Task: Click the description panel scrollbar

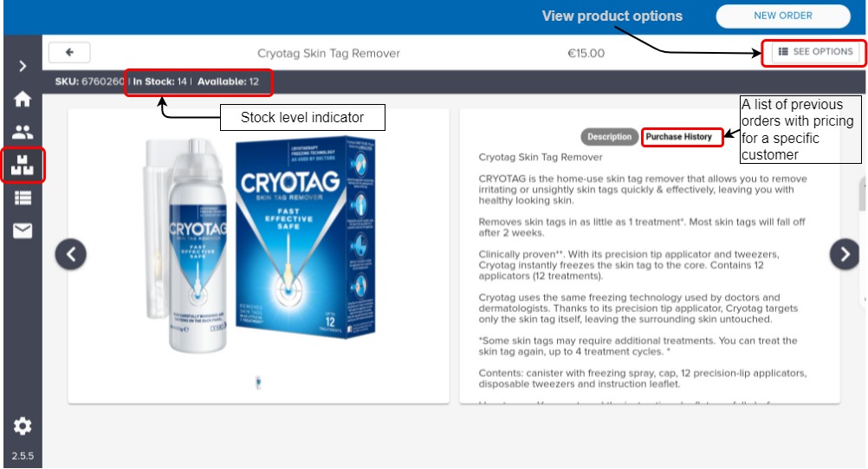Action: point(862,195)
